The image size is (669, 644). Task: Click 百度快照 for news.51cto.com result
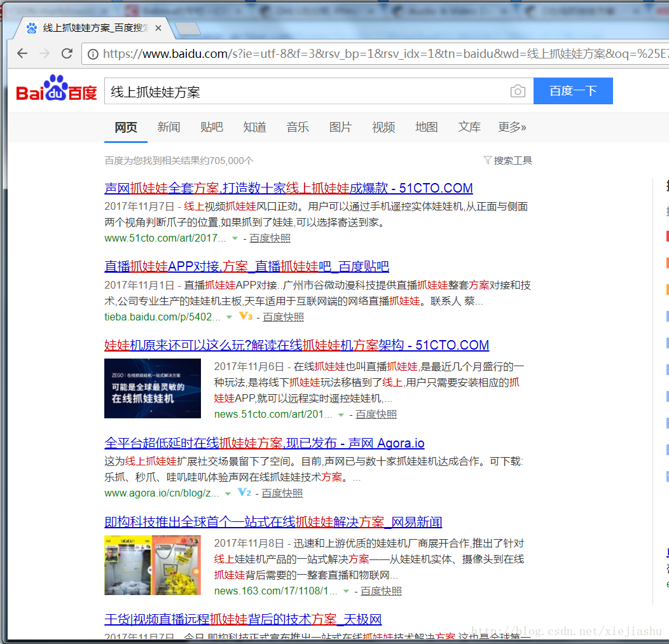[x=376, y=414]
